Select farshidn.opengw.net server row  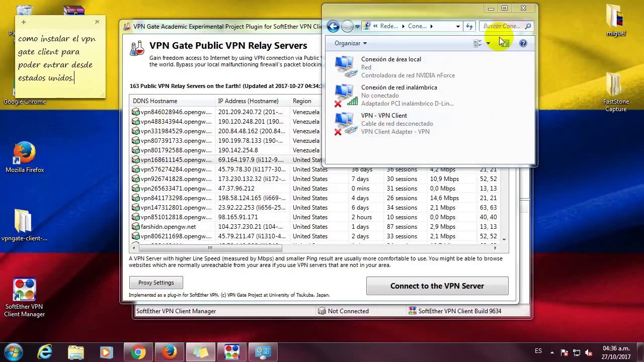[315, 227]
